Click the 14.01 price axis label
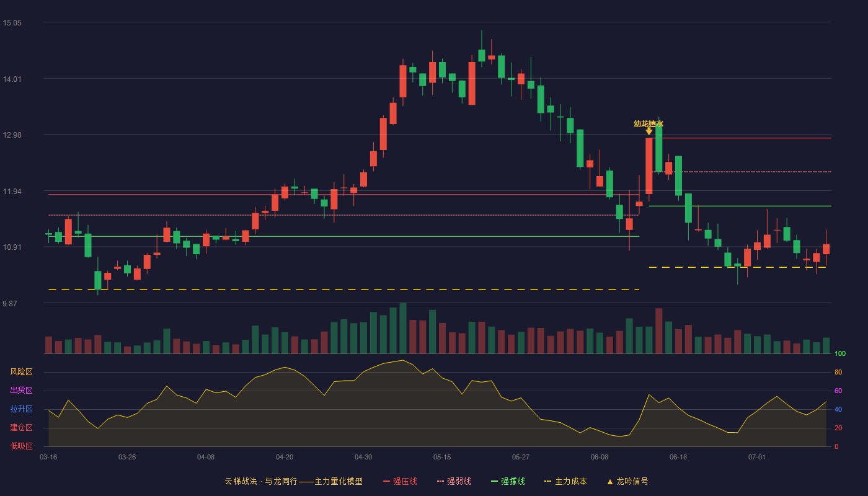The image size is (868, 496). pyautogui.click(x=12, y=79)
